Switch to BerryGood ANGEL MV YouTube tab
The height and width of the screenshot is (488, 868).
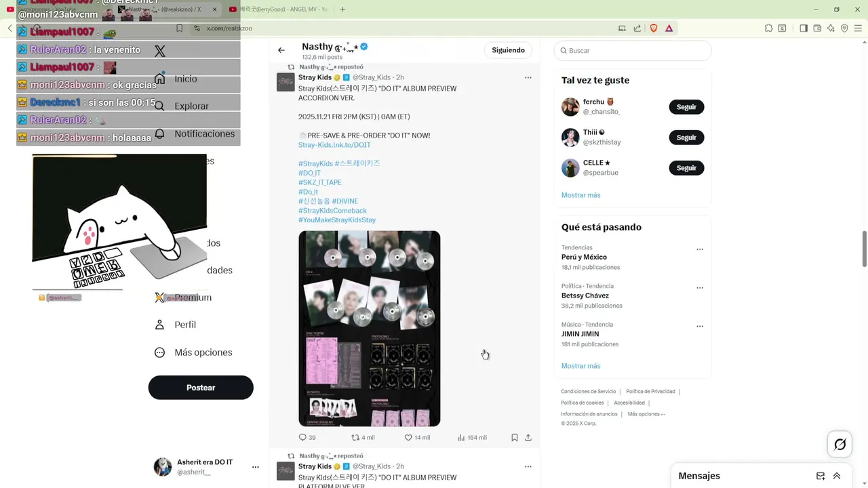(281, 9)
